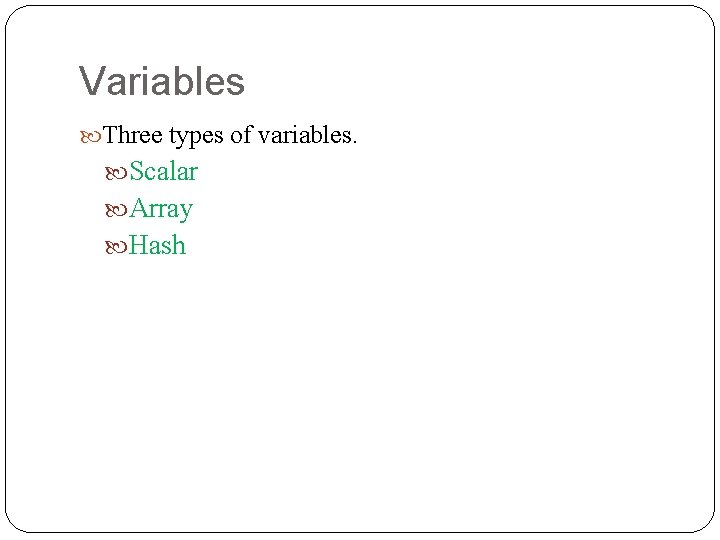Click the capital "A" in Array
This screenshot has height=540, width=720.
click(x=138, y=208)
